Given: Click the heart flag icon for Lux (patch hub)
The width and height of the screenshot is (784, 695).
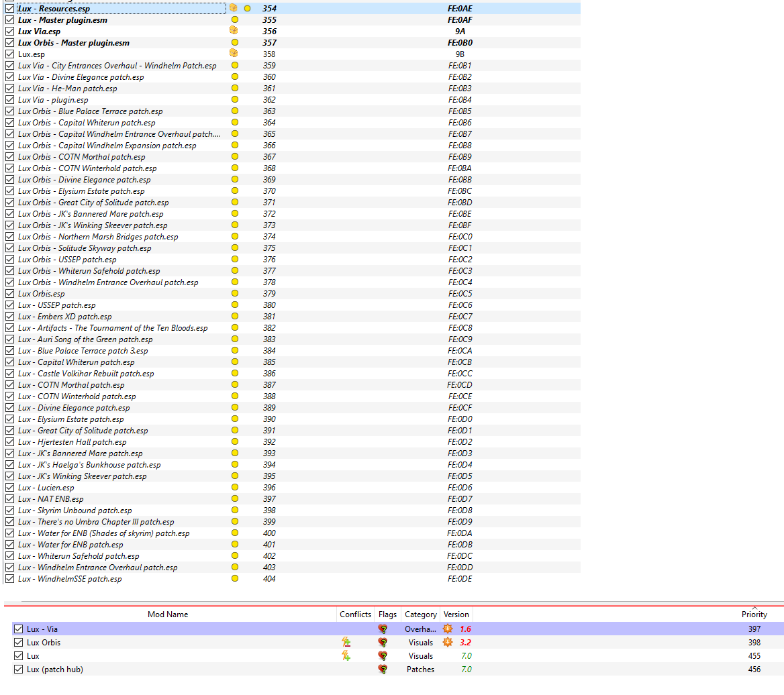Looking at the screenshot, I should (x=383, y=670).
